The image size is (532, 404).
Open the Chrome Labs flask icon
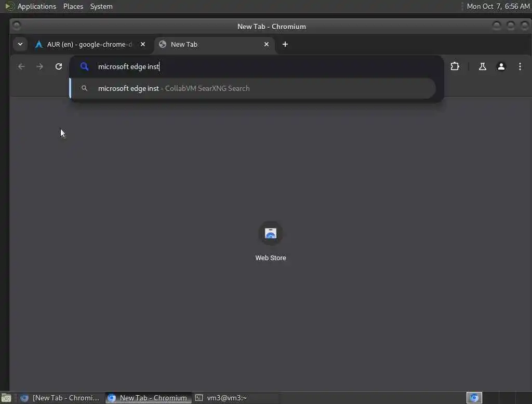(x=482, y=66)
